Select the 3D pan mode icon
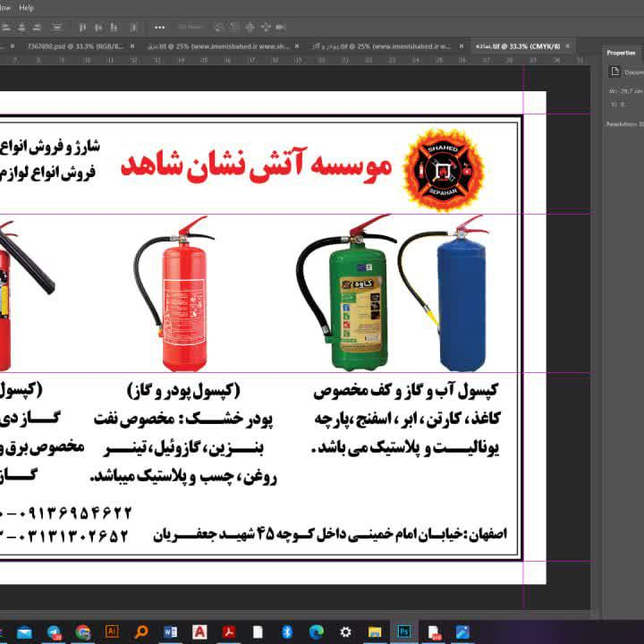This screenshot has height=644, width=644. coord(250,28)
